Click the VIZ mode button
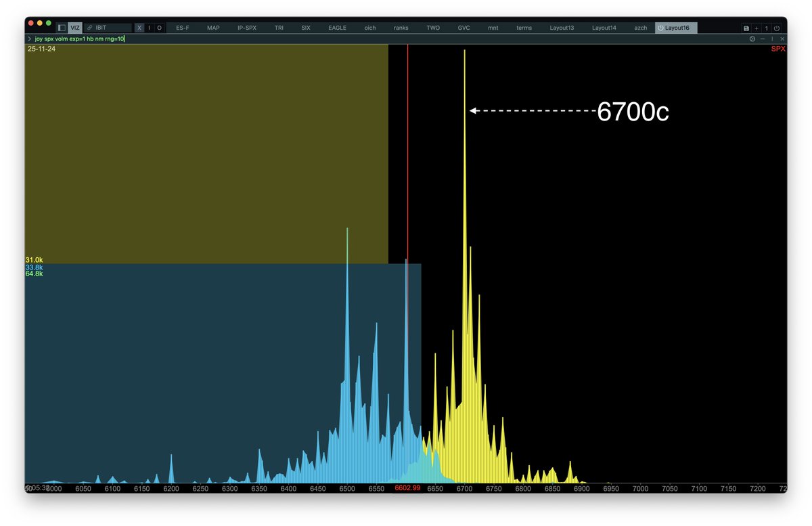The image size is (812, 526). coord(74,28)
